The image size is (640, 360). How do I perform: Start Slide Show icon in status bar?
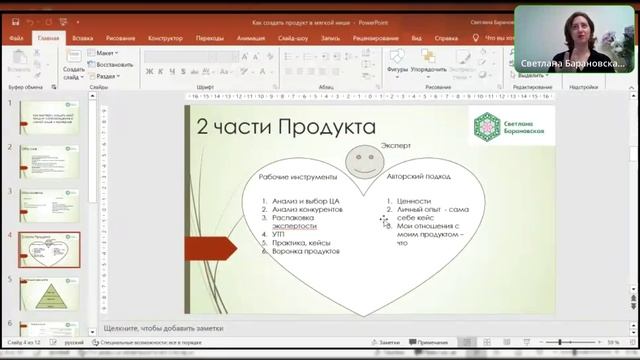[527, 342]
